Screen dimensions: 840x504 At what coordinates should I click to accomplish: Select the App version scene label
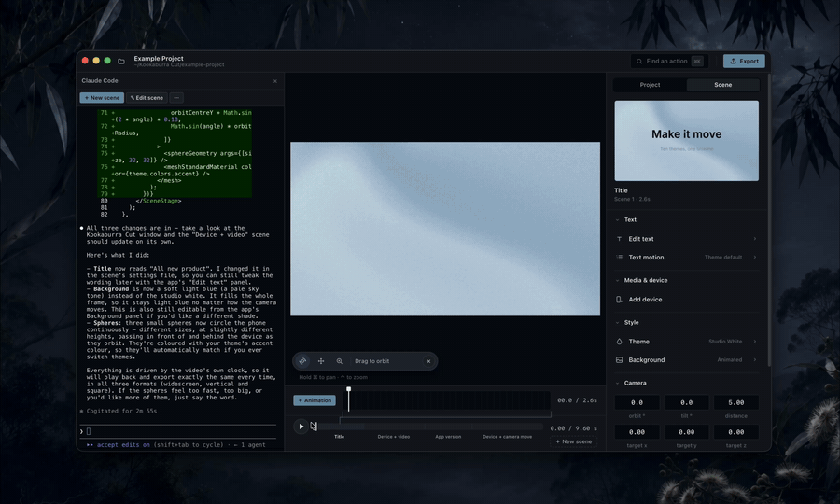tap(448, 437)
